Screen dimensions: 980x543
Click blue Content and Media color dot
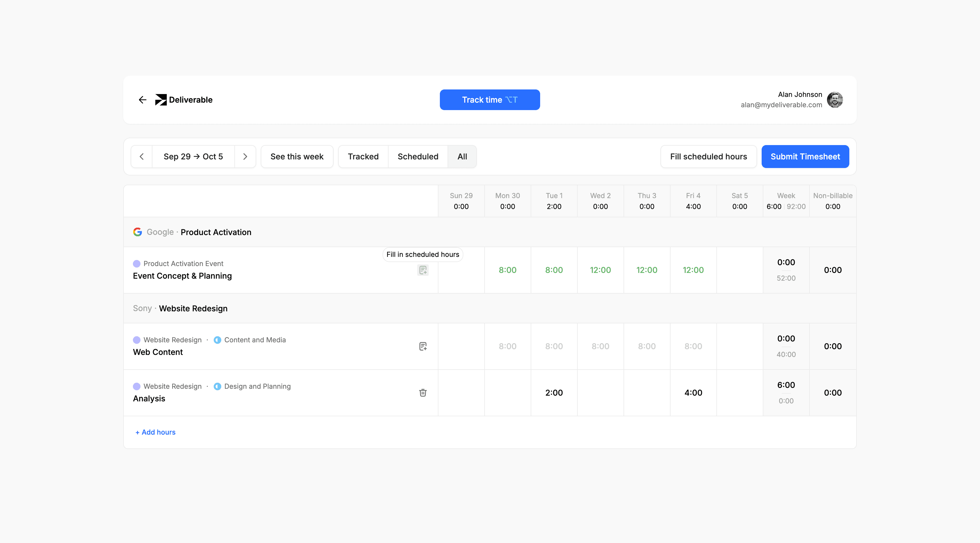coord(217,340)
